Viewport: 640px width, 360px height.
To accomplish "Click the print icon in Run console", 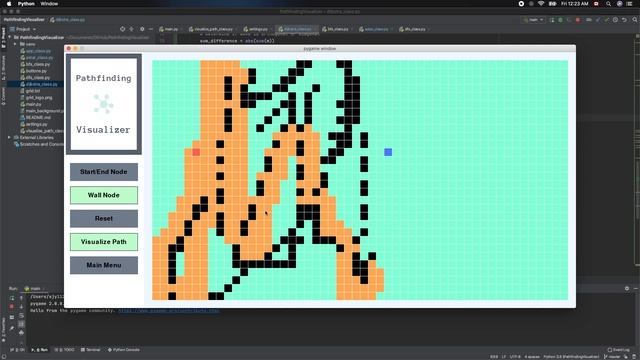I will tap(22, 333).
